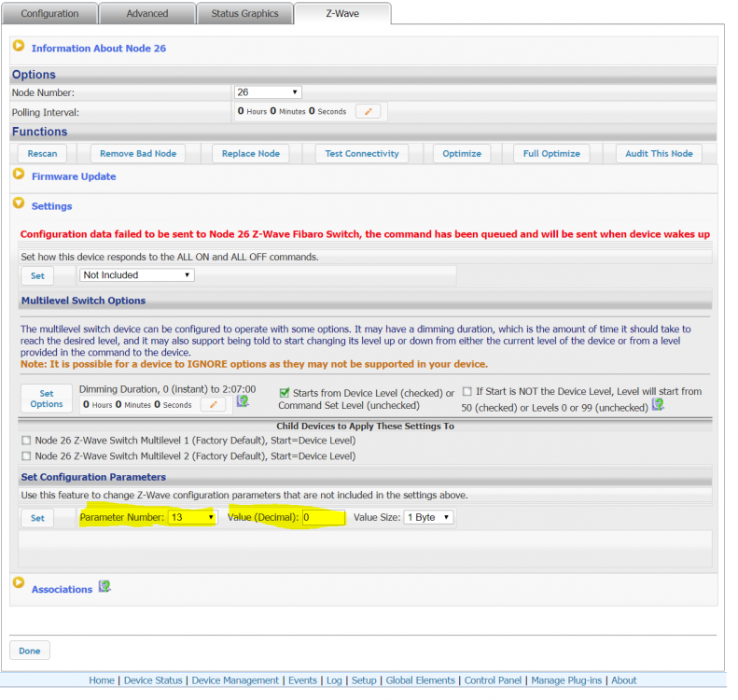Image resolution: width=738 pixels, height=700 pixels.
Task: Check Node 26 Z-Wave Switch Multilevel 2
Action: (26, 456)
